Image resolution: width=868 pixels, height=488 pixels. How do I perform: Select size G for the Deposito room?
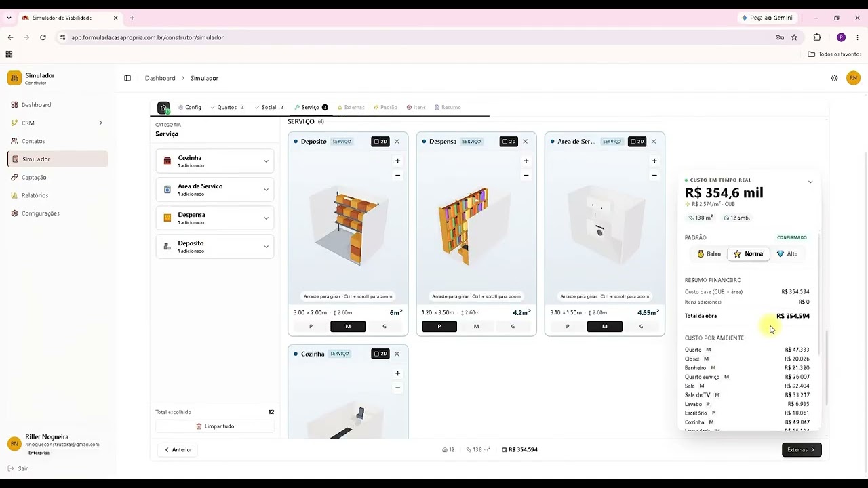(384, 327)
